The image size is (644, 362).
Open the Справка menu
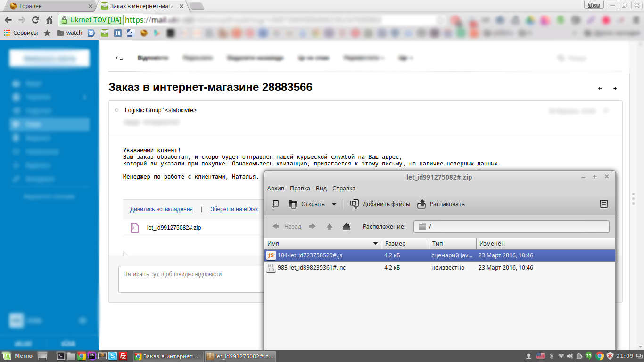pyautogui.click(x=344, y=189)
